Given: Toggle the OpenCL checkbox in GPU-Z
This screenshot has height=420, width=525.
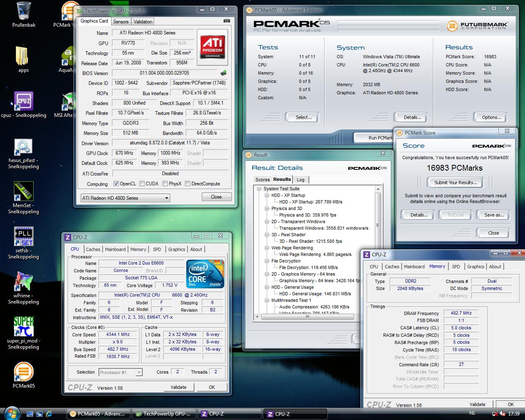Looking at the screenshot, I should tap(116, 184).
